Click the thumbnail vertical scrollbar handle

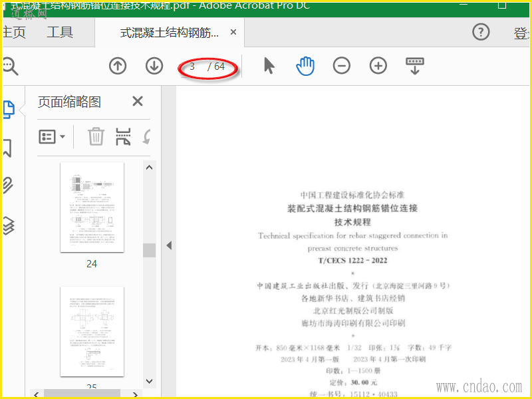pos(149,251)
